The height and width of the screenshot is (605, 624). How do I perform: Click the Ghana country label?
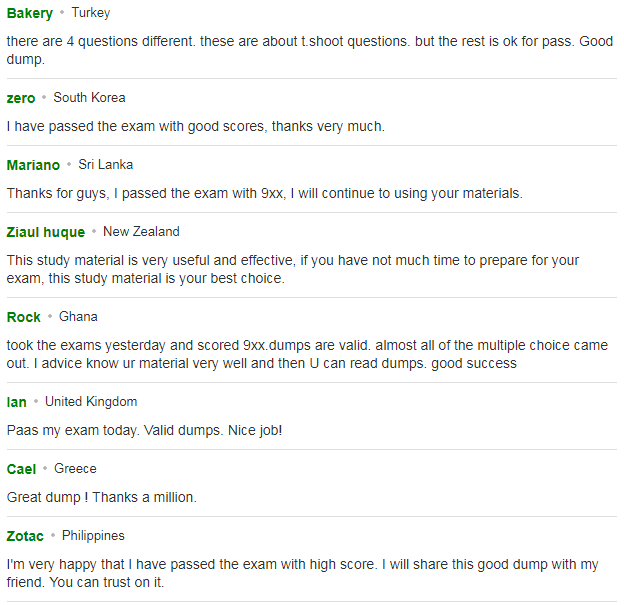click(78, 316)
